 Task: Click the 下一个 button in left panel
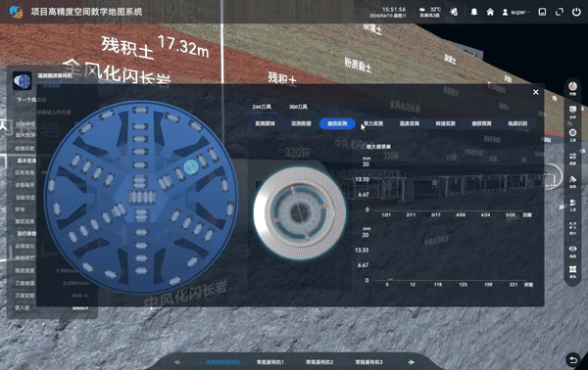click(25, 100)
